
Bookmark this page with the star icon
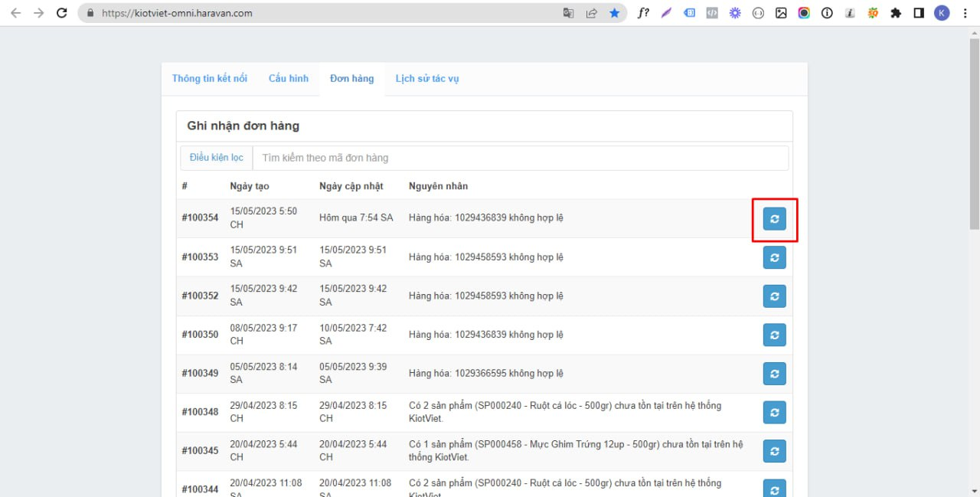click(x=614, y=13)
